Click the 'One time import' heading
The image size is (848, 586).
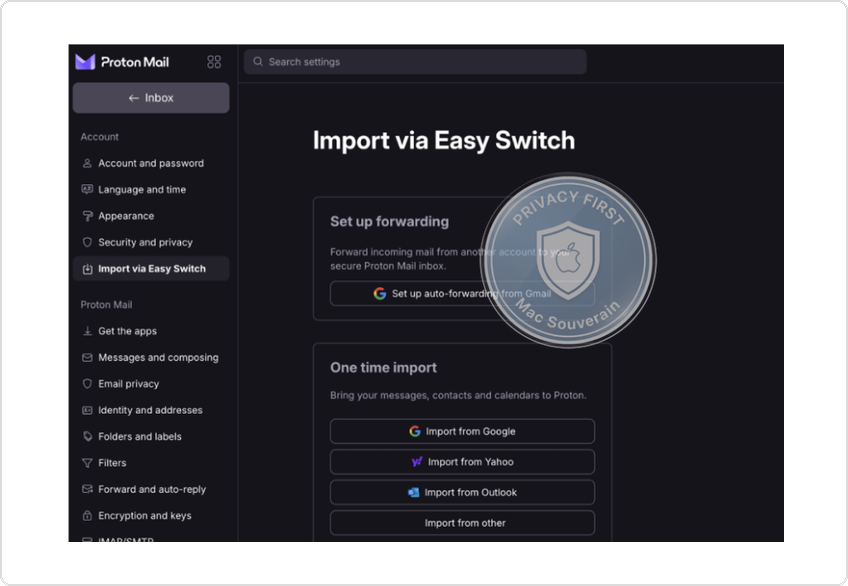click(383, 368)
